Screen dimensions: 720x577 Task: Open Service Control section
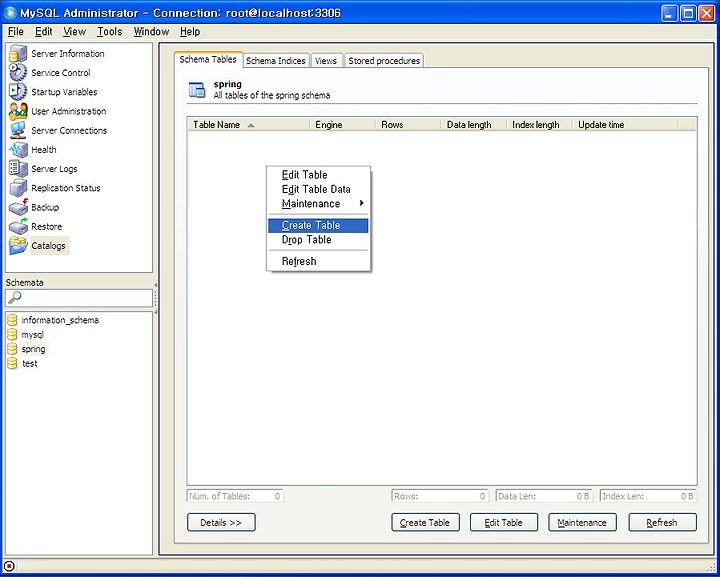[61, 73]
